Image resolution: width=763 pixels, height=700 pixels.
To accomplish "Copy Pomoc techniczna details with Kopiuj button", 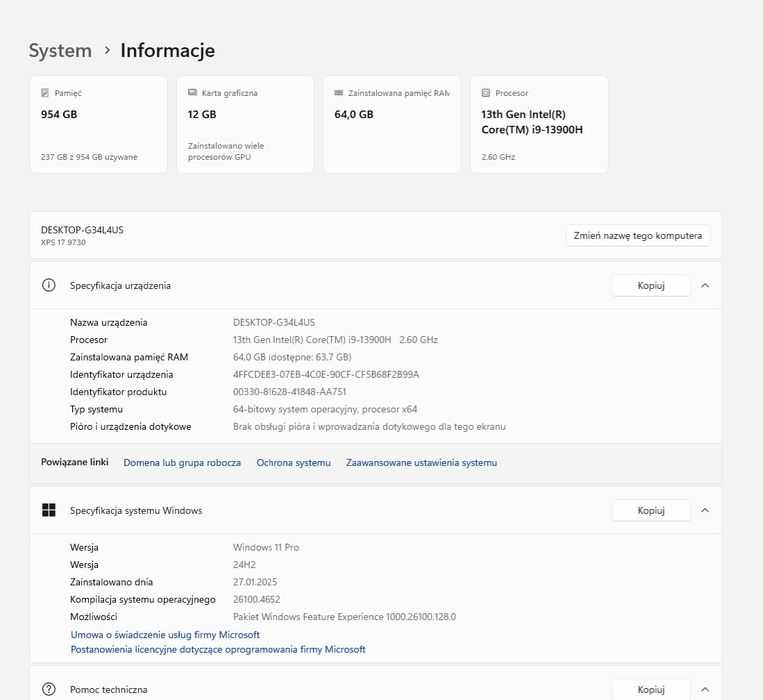I will coord(651,689).
